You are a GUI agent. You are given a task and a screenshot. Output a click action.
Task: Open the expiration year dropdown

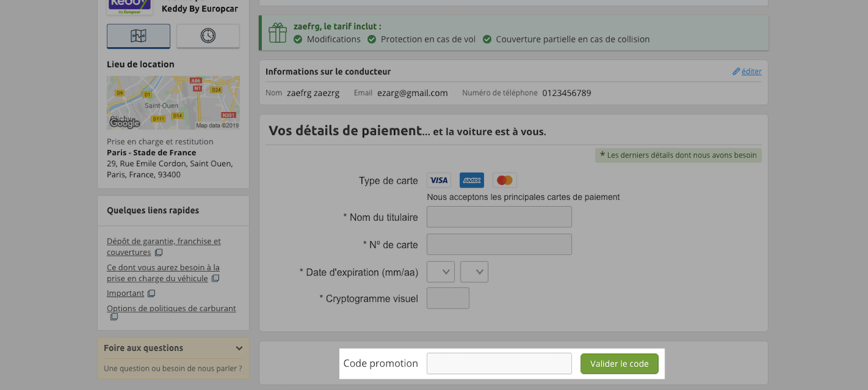point(474,272)
